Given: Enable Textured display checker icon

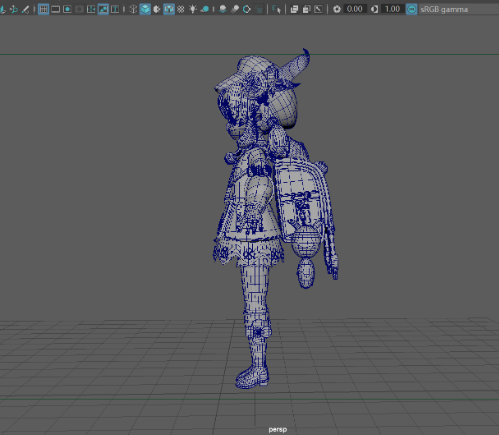Looking at the screenshot, I should [x=181, y=9].
